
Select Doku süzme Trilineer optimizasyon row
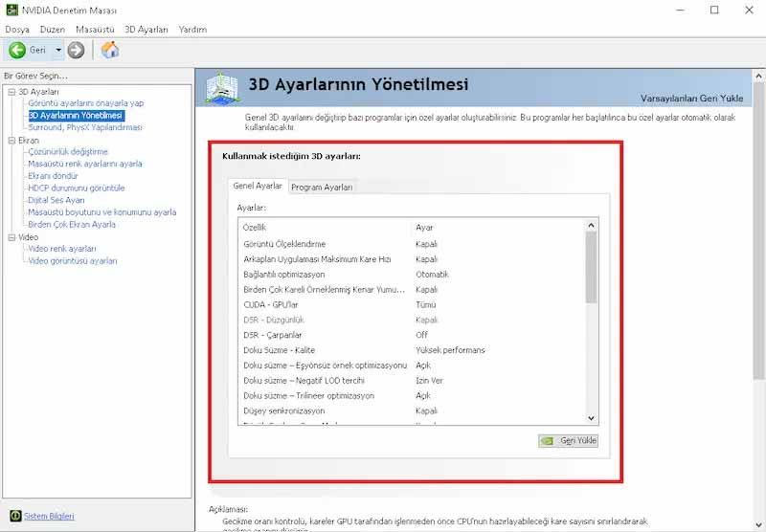(x=412, y=395)
